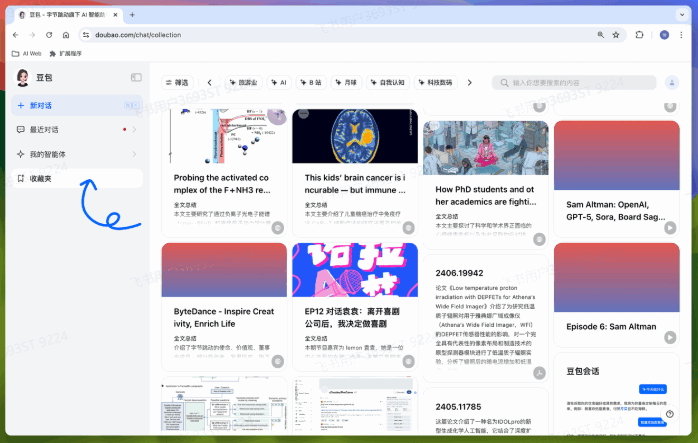This screenshot has width=698, height=443.
Task: Click link icon on brain cancer card
Action: (408, 228)
